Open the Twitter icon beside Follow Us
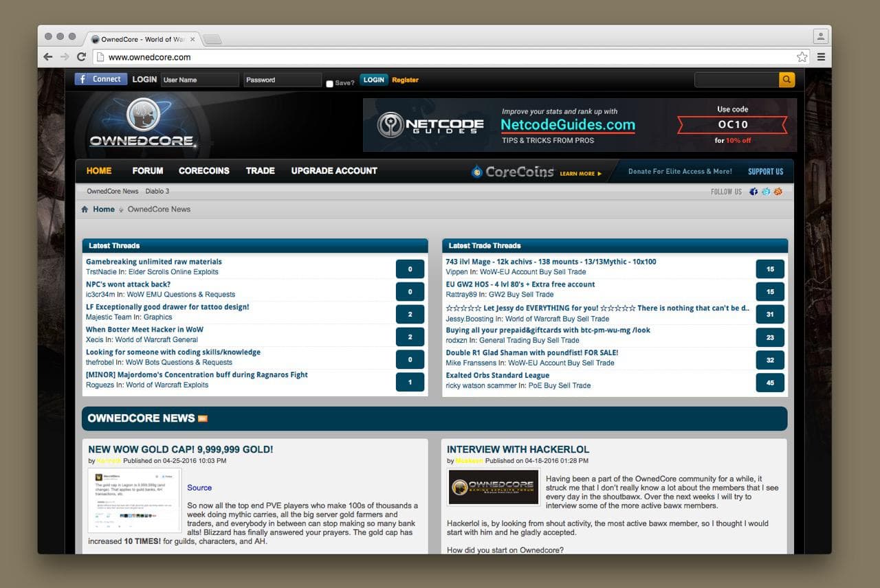880x588 pixels. pyautogui.click(x=766, y=192)
